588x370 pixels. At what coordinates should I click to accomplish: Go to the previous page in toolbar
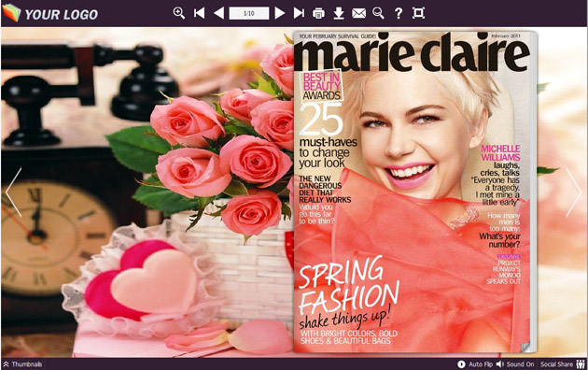(x=218, y=13)
